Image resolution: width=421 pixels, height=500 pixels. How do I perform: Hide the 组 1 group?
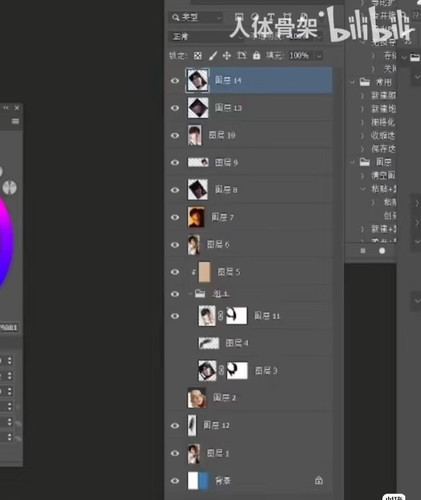[x=175, y=294]
